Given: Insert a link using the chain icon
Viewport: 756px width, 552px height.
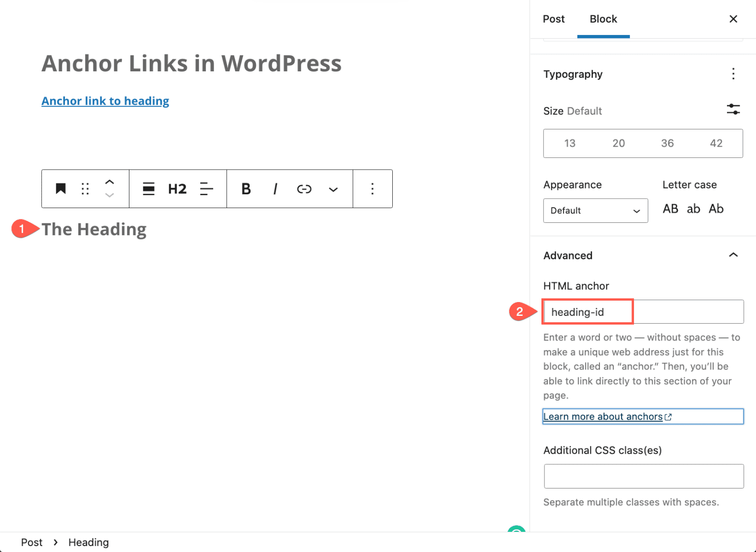Looking at the screenshot, I should click(304, 188).
